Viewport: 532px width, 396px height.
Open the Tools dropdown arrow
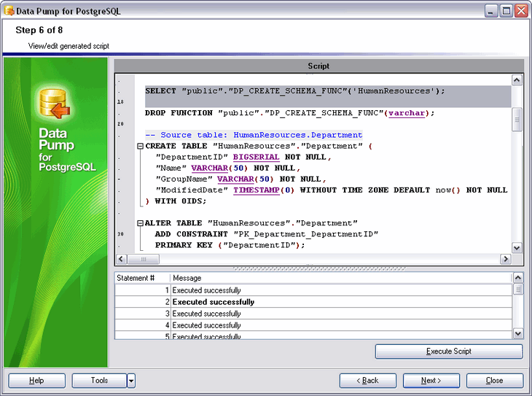[131, 381]
